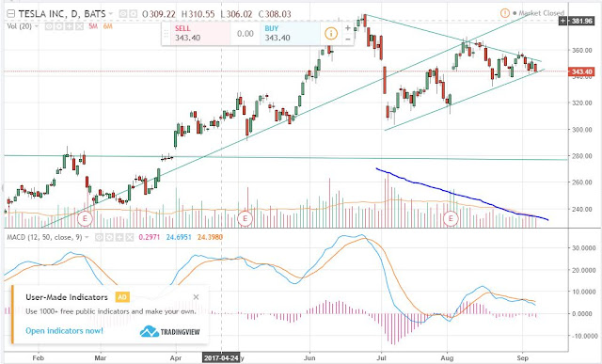Open the dropdown beside TESLA INC, D, BATS
Viewport: 602px width, 364px height.
[111, 14]
